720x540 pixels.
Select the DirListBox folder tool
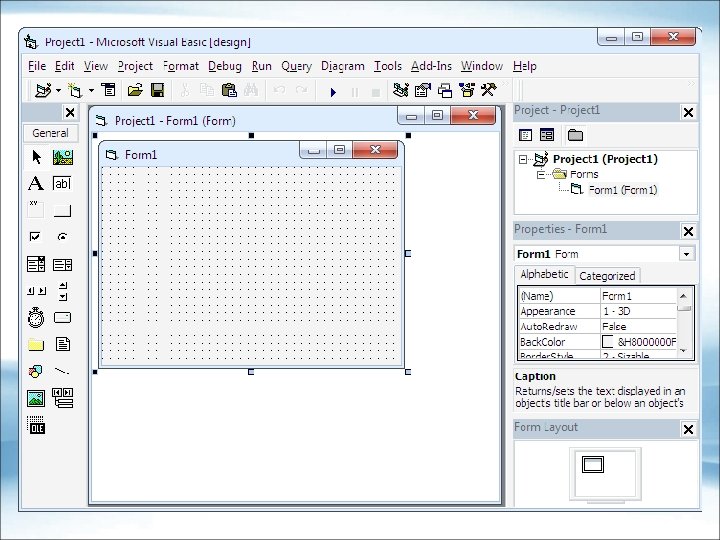(36, 344)
